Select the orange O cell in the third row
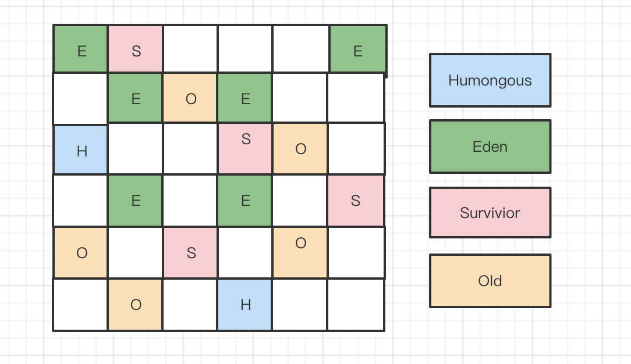 tap(300, 148)
